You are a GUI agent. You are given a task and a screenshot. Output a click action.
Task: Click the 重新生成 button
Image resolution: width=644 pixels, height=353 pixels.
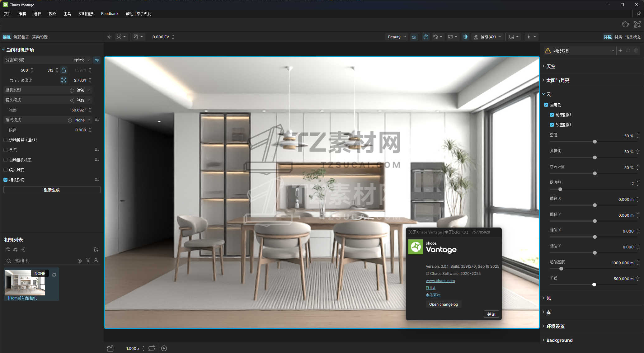point(52,190)
